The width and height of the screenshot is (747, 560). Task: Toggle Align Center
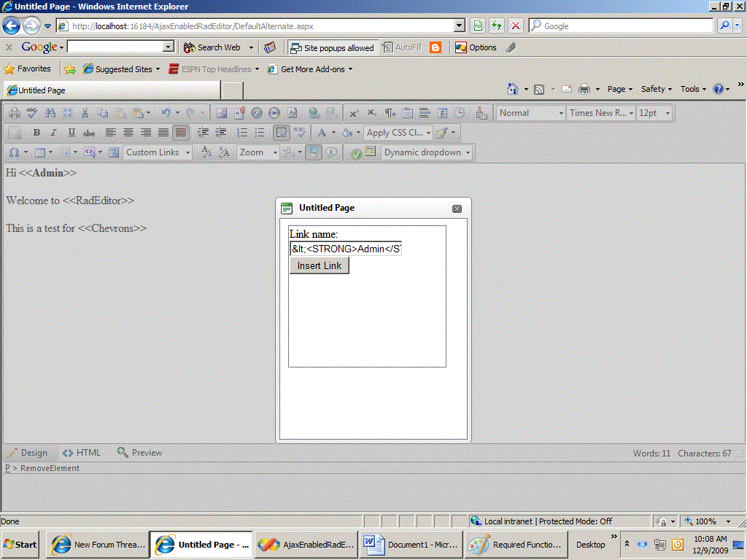pyautogui.click(x=128, y=133)
